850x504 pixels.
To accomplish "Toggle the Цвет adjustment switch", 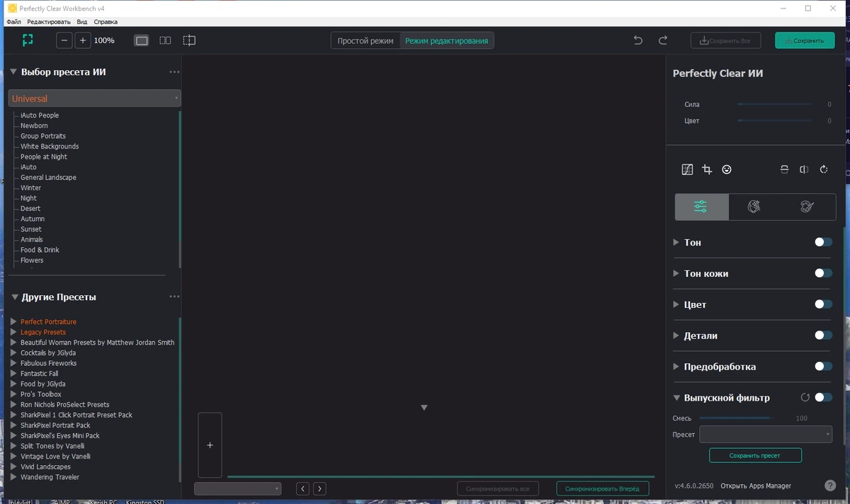I will (x=823, y=304).
